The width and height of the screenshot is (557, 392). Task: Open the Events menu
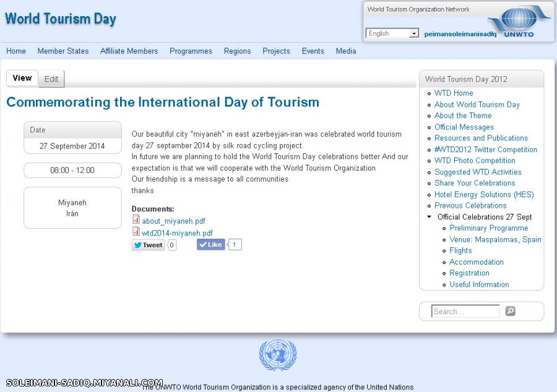[x=313, y=51]
